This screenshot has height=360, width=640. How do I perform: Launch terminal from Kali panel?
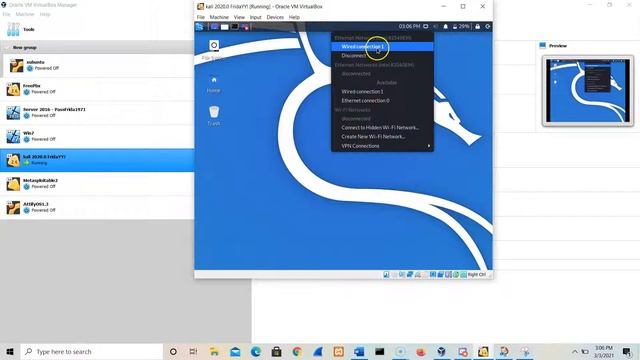pos(235,27)
